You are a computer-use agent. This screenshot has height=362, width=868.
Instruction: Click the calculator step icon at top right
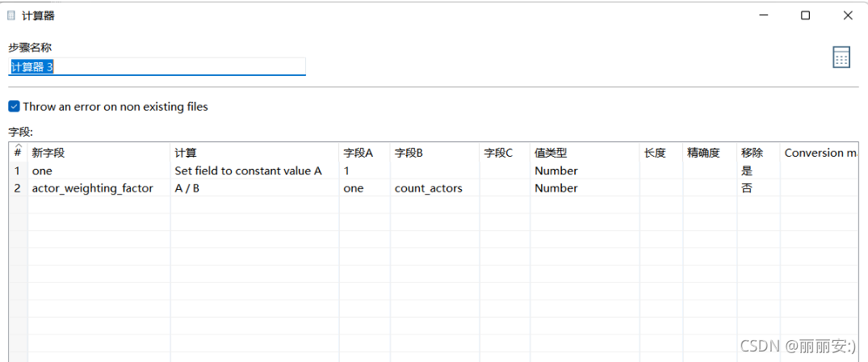(x=841, y=57)
